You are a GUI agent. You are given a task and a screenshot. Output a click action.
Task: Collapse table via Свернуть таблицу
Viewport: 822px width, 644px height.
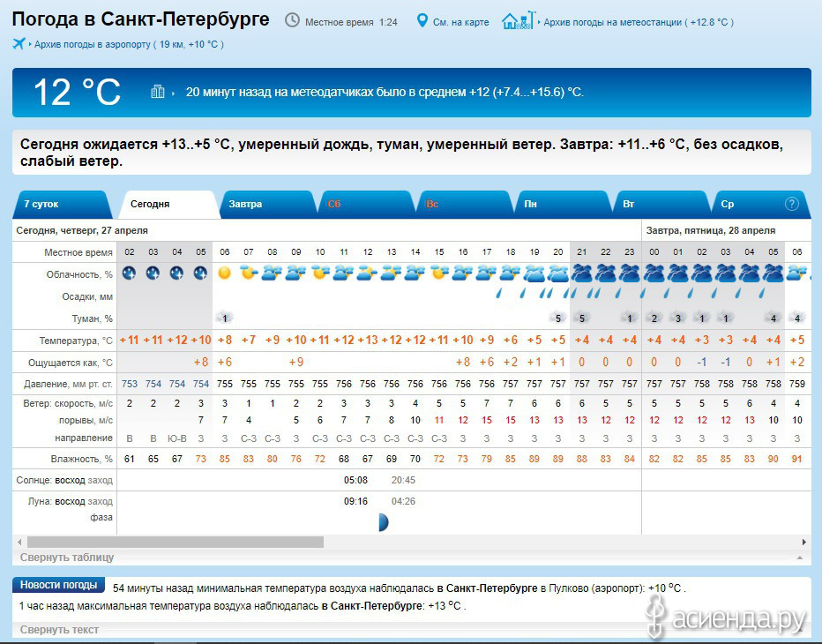66,558
